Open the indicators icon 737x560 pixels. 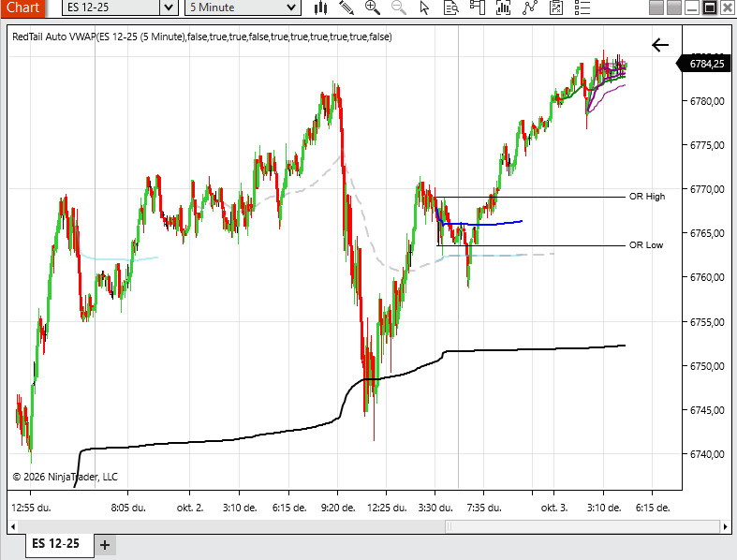point(504,7)
